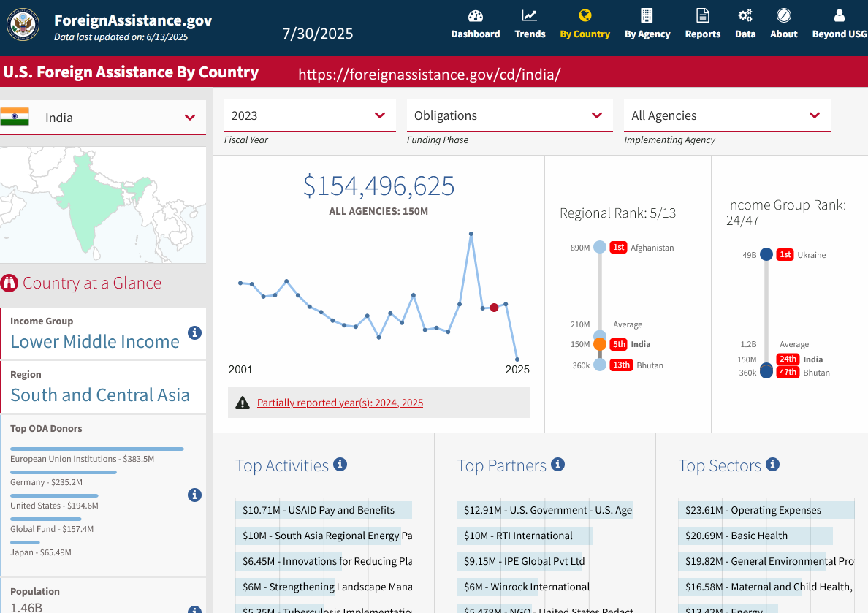Click the 13th rank badge beside Bhutan
The image size is (868, 613).
pos(621,365)
